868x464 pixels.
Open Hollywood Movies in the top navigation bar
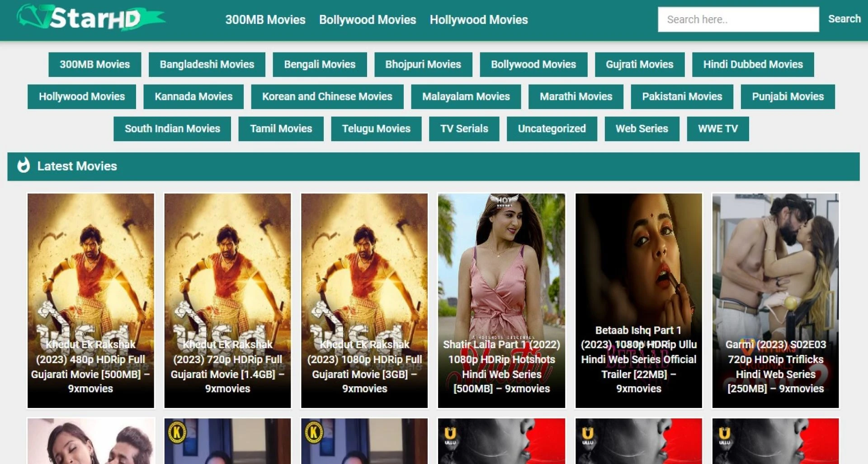pyautogui.click(x=479, y=19)
